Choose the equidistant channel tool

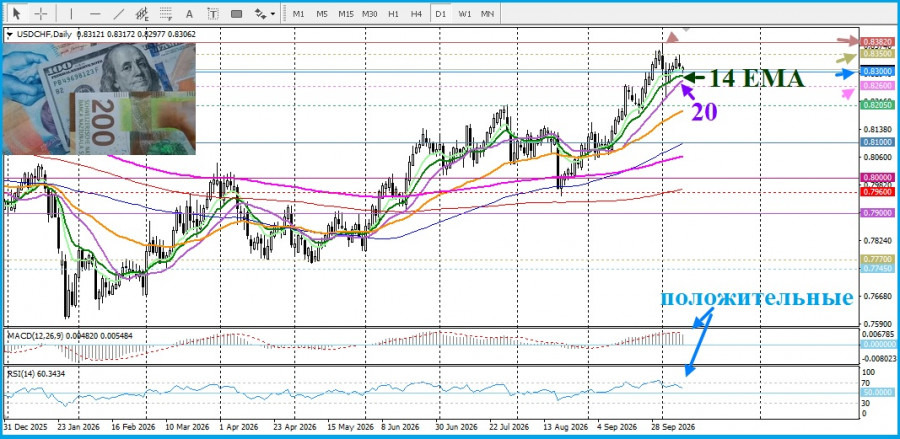pos(143,13)
